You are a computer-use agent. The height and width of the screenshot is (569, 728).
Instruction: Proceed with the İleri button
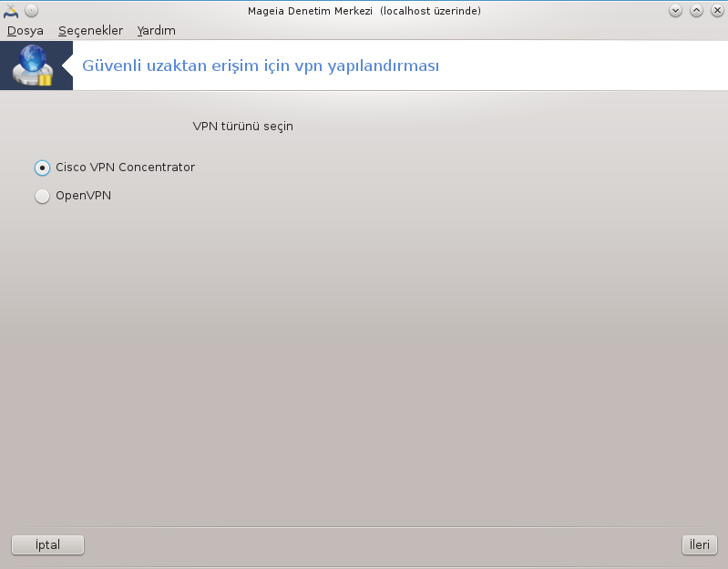click(x=699, y=545)
